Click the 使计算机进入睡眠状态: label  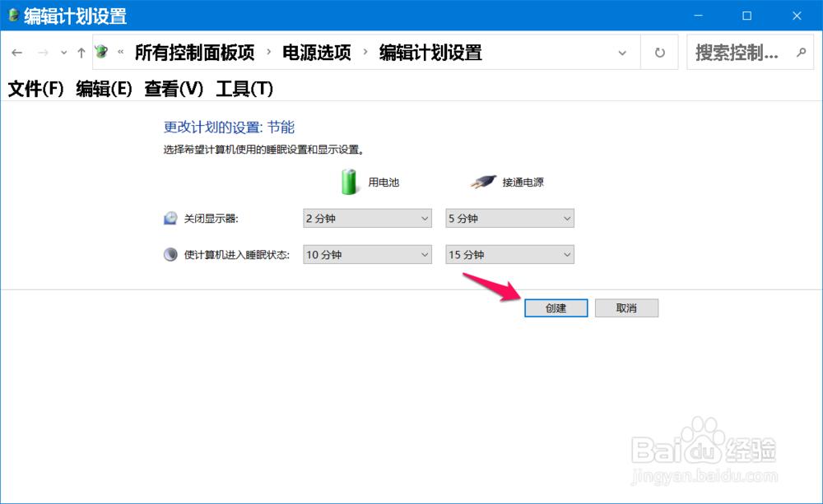237,255
